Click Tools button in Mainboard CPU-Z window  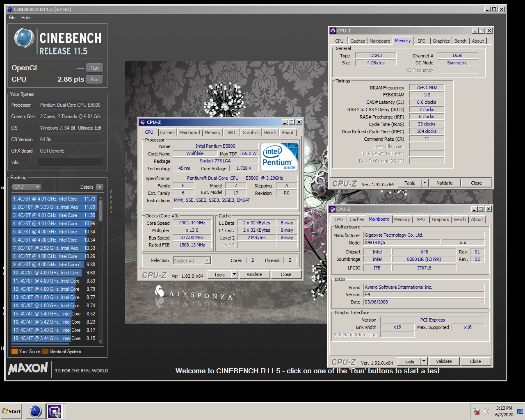pyautogui.click(x=409, y=361)
